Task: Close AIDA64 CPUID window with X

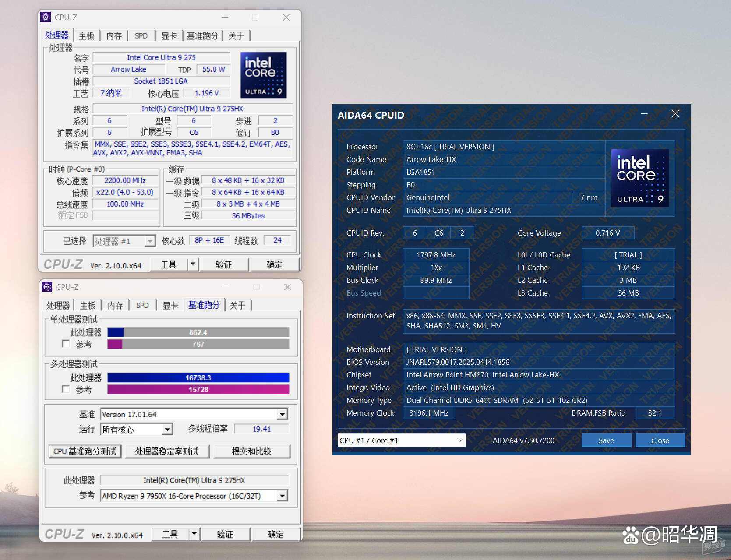Action: tap(675, 114)
